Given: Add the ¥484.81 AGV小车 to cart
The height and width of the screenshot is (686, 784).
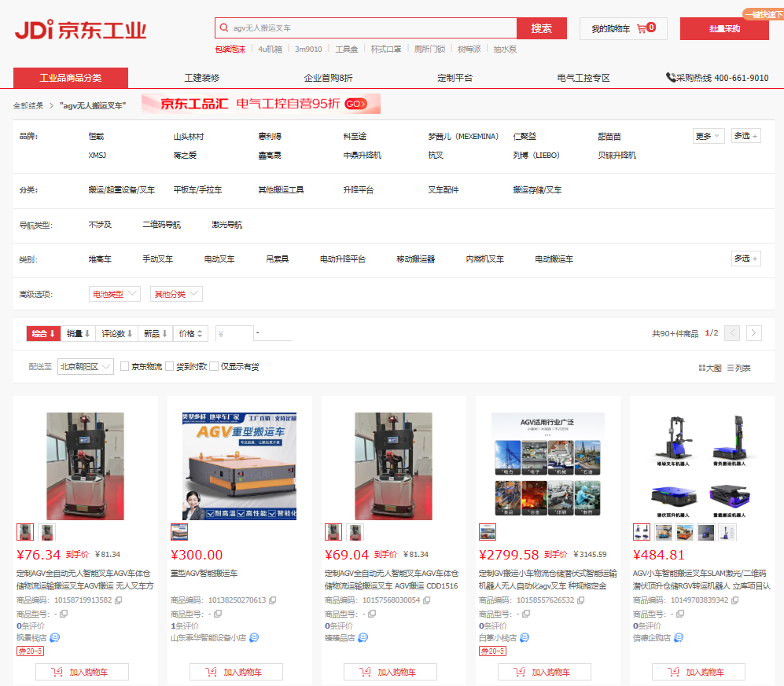Looking at the screenshot, I should (x=698, y=672).
